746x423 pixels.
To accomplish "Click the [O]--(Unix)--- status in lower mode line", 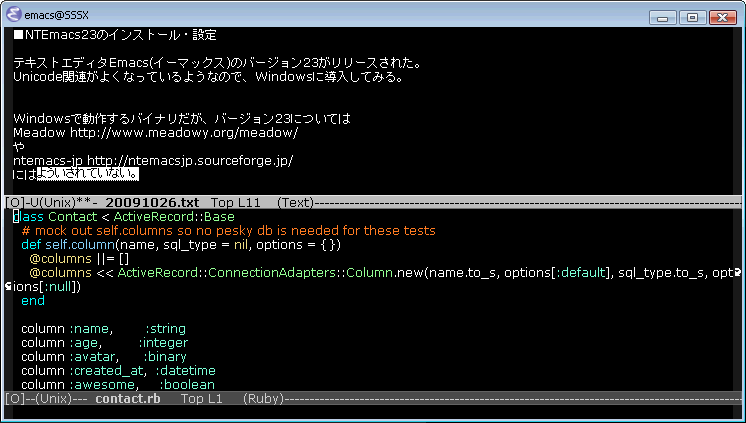I will click(46, 399).
